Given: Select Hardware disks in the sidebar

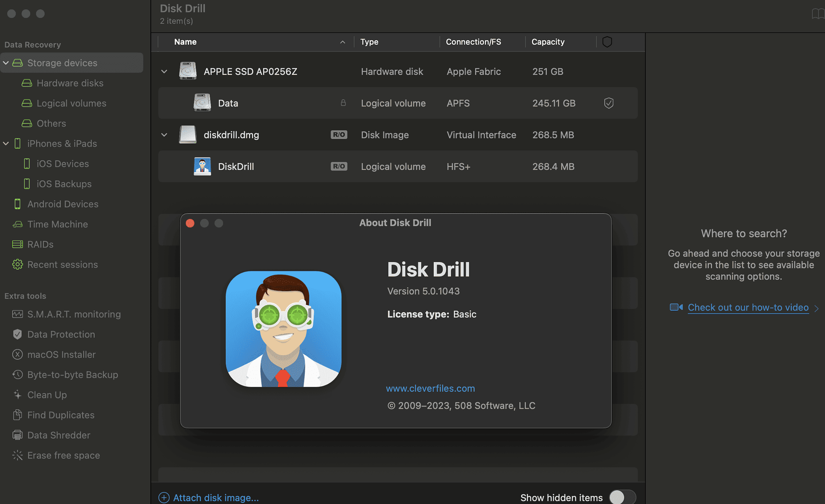Looking at the screenshot, I should point(69,83).
